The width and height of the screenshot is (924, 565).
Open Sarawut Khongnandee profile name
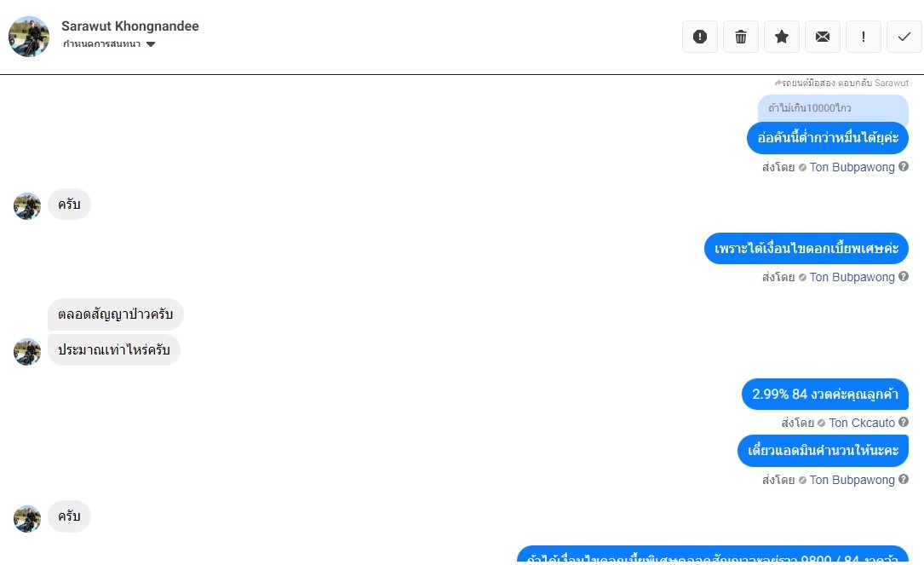pos(130,26)
